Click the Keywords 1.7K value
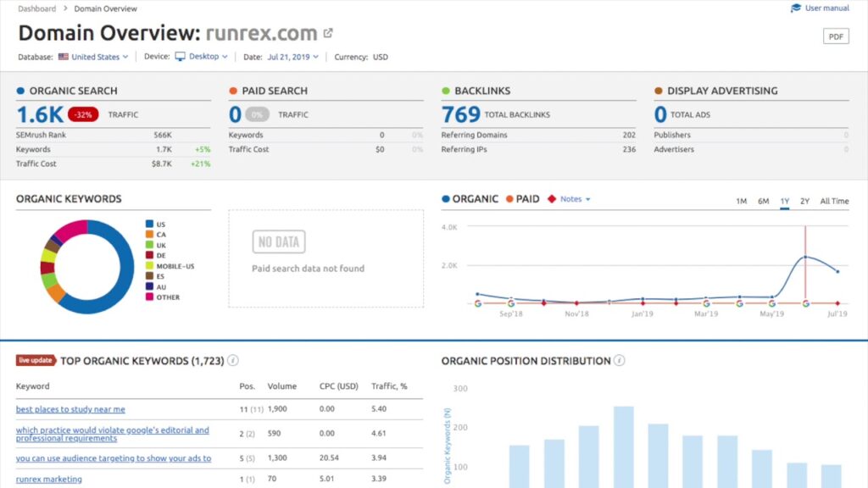This screenshot has width=868, height=488. [164, 149]
